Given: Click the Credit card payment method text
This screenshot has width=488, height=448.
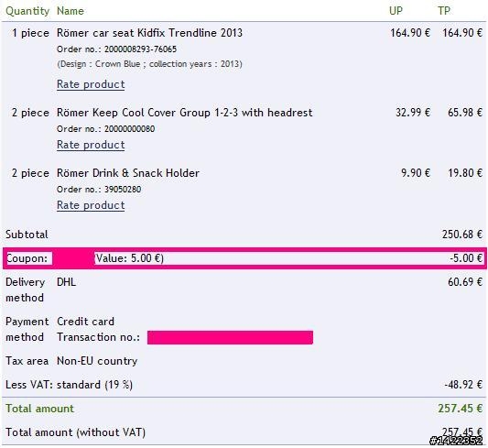Looking at the screenshot, I should click(85, 322).
